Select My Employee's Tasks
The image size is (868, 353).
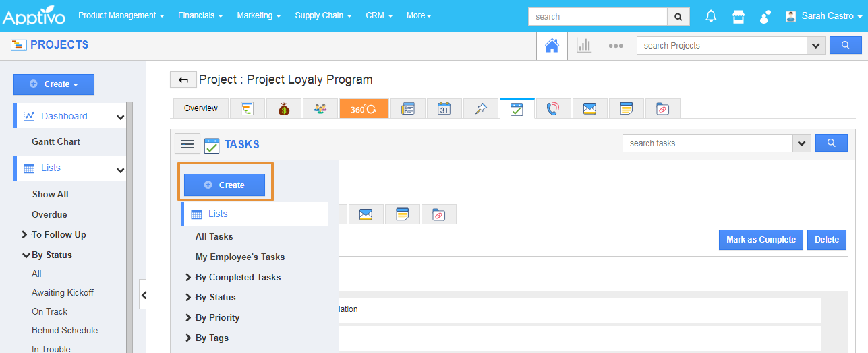(x=240, y=257)
